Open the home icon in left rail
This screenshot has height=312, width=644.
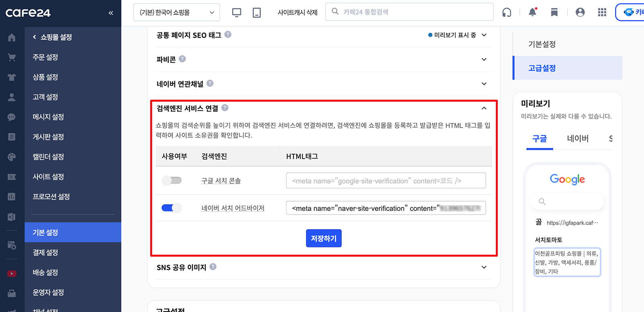12,37
